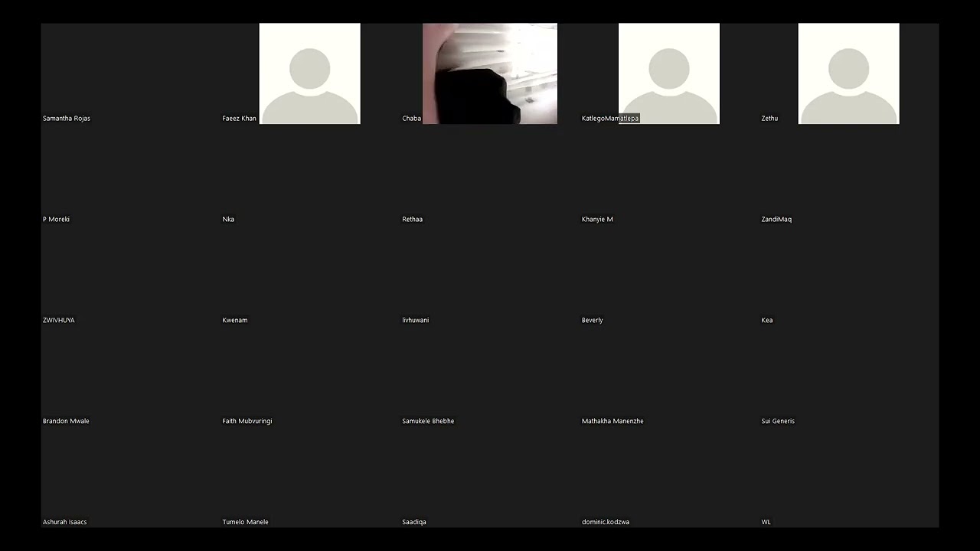Click the name label WL
The width and height of the screenshot is (980, 551).
(x=766, y=523)
